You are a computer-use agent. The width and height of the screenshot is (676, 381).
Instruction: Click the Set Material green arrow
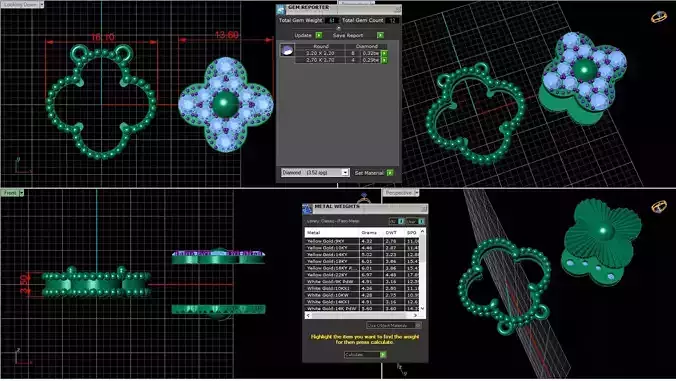pyautogui.click(x=390, y=173)
